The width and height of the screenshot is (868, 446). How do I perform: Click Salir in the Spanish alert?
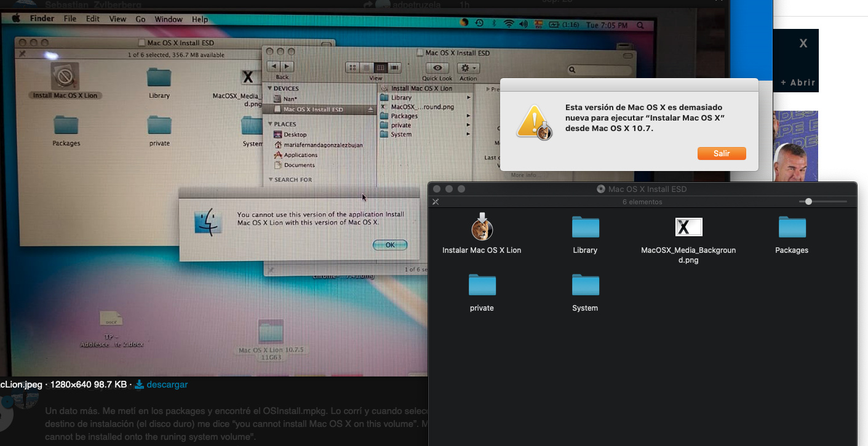point(722,153)
